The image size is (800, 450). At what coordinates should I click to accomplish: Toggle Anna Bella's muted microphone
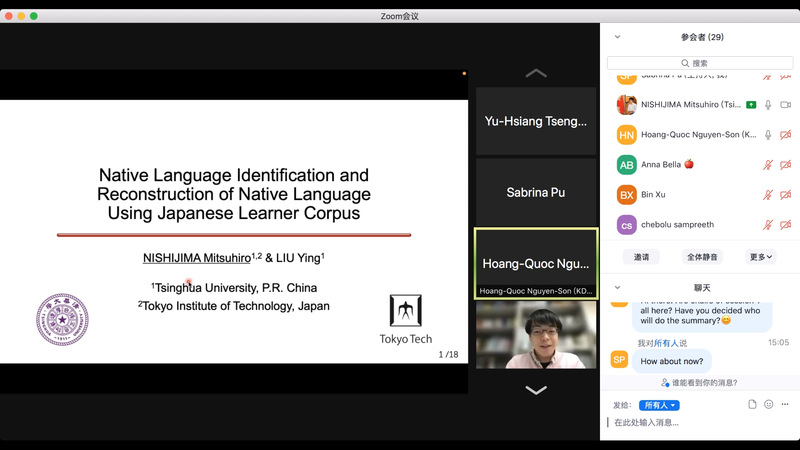point(768,165)
